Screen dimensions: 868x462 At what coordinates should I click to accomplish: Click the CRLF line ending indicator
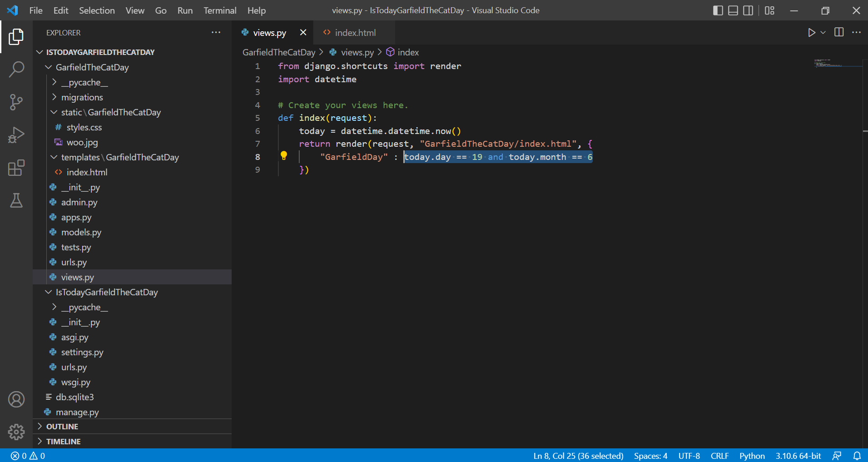point(719,456)
